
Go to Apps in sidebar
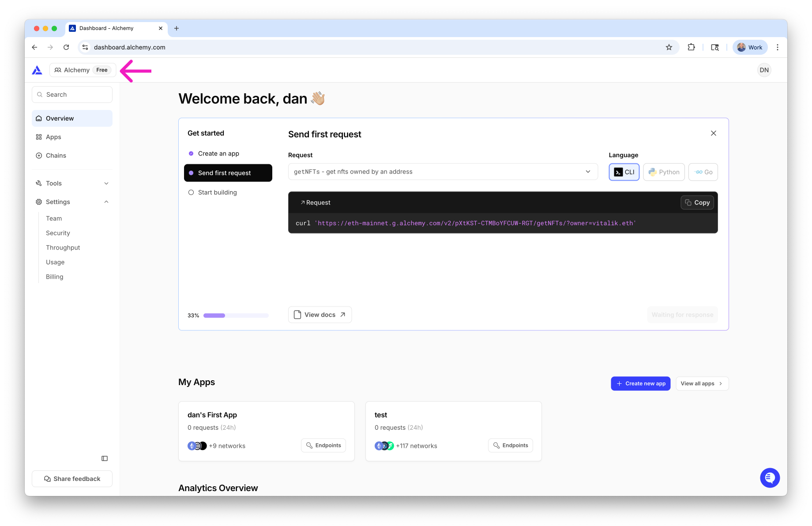pyautogui.click(x=53, y=137)
